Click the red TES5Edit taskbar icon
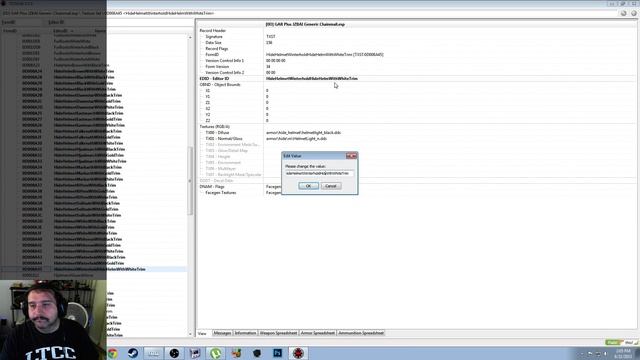 click(x=298, y=353)
